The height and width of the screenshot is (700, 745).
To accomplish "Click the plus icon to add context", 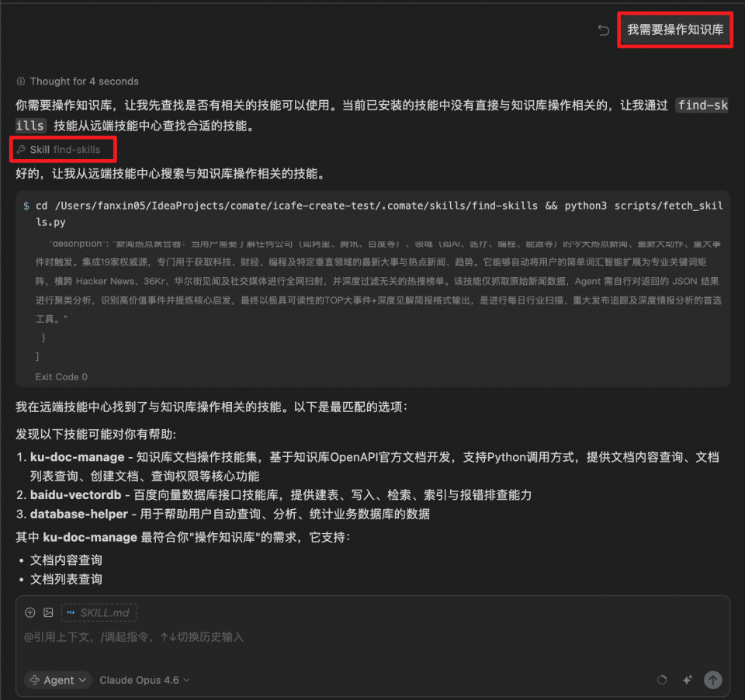I will pos(30,612).
